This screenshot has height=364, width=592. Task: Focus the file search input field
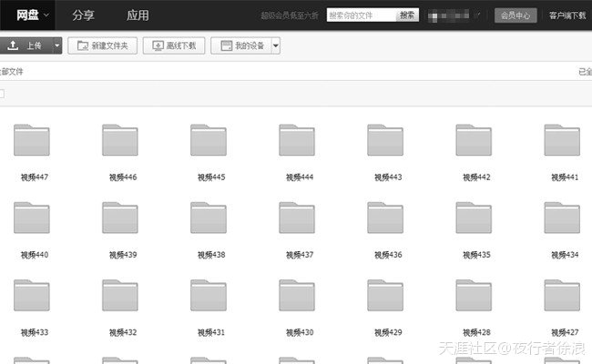click(362, 15)
